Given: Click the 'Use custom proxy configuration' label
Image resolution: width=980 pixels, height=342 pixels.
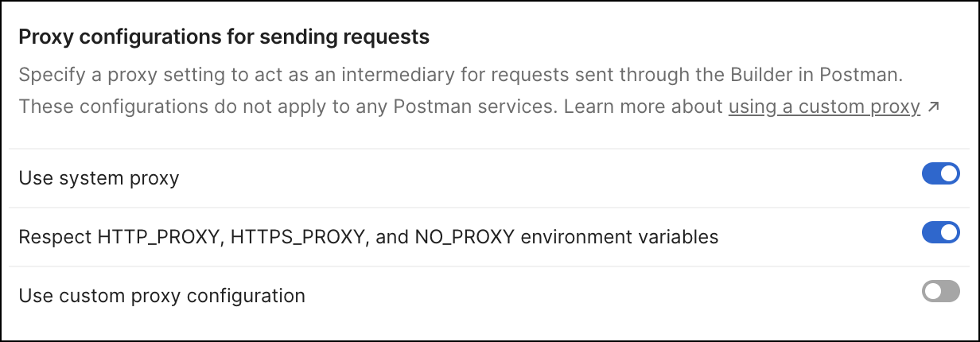Looking at the screenshot, I should 161,296.
